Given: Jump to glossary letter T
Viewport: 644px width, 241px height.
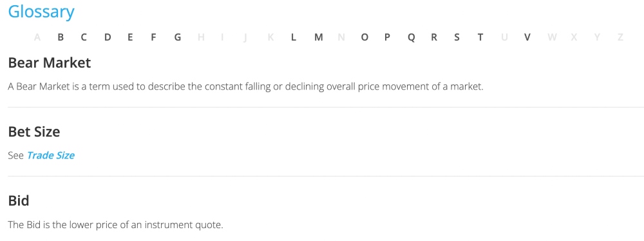Looking at the screenshot, I should pos(480,37).
